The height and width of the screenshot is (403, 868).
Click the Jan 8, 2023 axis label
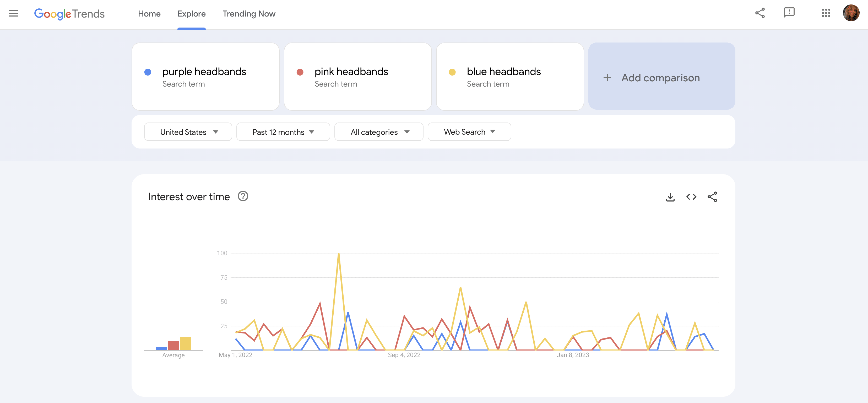[x=572, y=355]
